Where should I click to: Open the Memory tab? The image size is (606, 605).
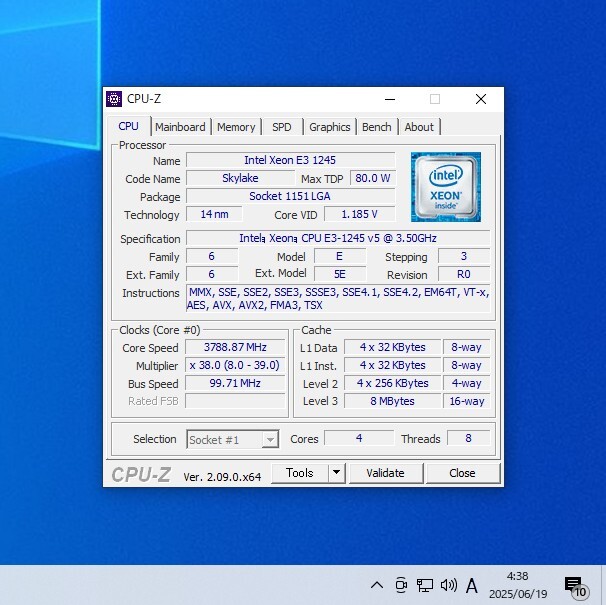[236, 127]
